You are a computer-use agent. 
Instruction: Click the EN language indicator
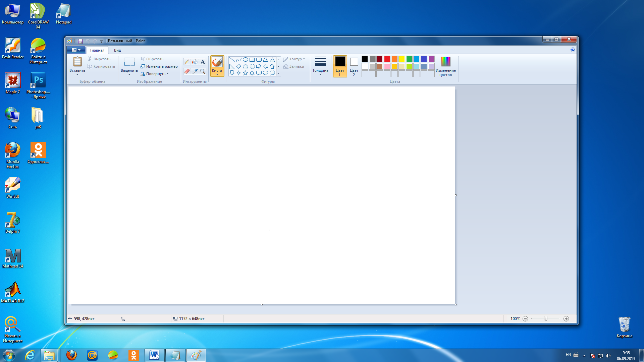(x=568, y=355)
